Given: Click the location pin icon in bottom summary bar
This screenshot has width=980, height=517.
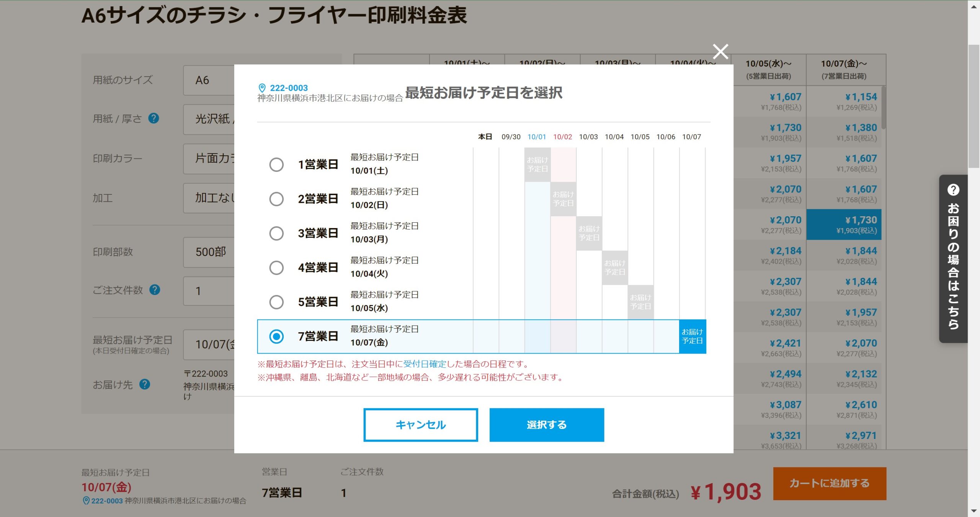Looking at the screenshot, I should pyautogui.click(x=86, y=501).
